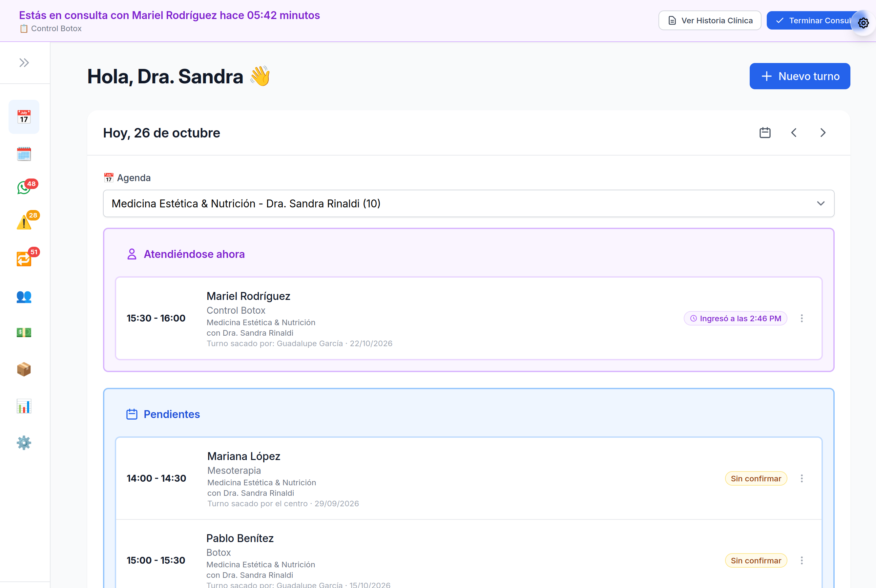The height and width of the screenshot is (588, 876).
Task: Expand the sidebar with double chevron
Action: click(x=24, y=63)
